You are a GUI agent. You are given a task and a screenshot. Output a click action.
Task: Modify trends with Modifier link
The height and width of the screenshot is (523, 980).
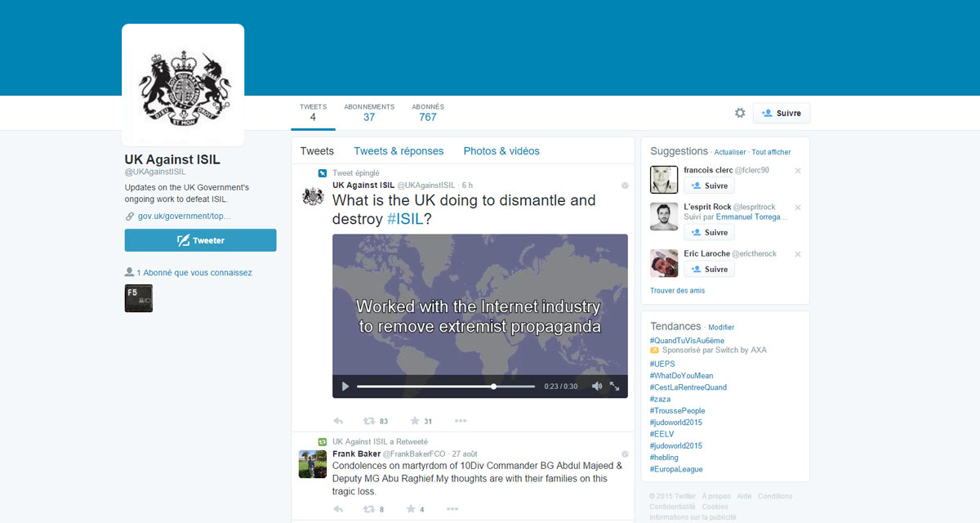point(721,328)
